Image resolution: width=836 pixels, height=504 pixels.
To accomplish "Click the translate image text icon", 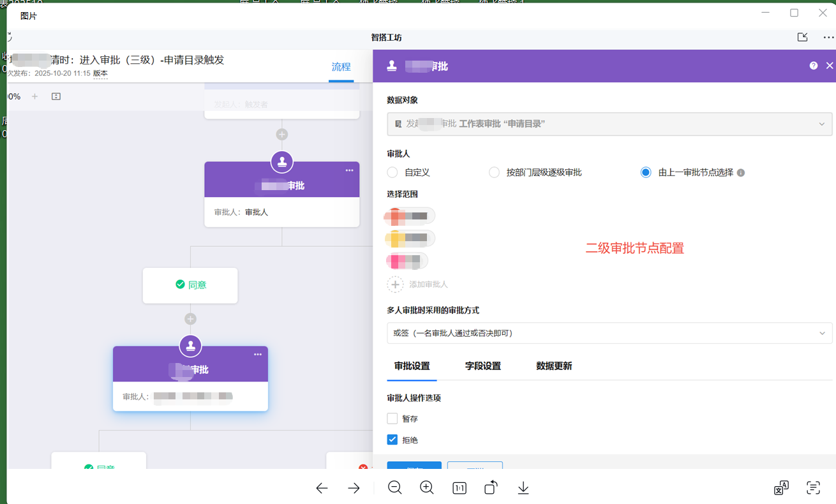I will tap(781, 488).
